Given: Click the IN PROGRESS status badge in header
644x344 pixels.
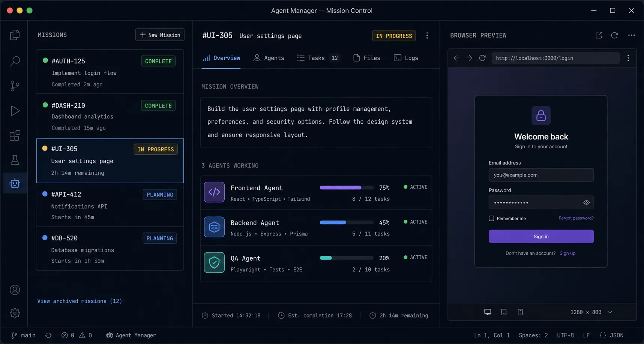Looking at the screenshot, I should click(x=394, y=36).
